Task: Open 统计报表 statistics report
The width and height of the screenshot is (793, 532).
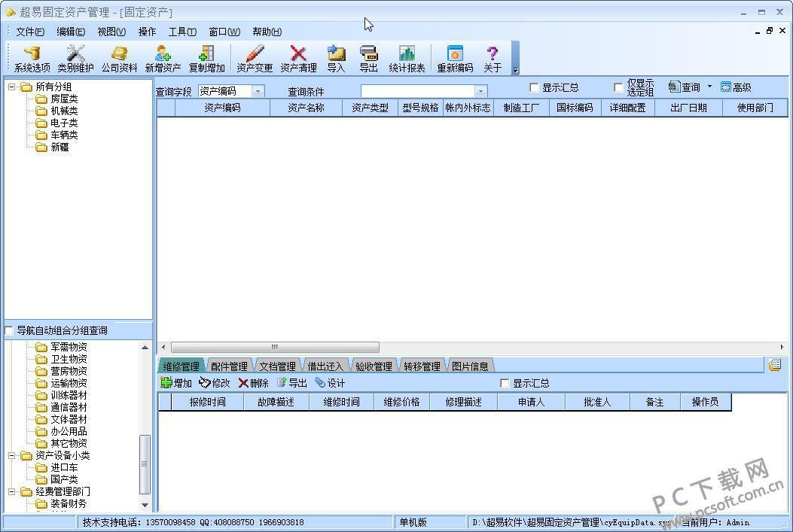Action: pyautogui.click(x=407, y=59)
